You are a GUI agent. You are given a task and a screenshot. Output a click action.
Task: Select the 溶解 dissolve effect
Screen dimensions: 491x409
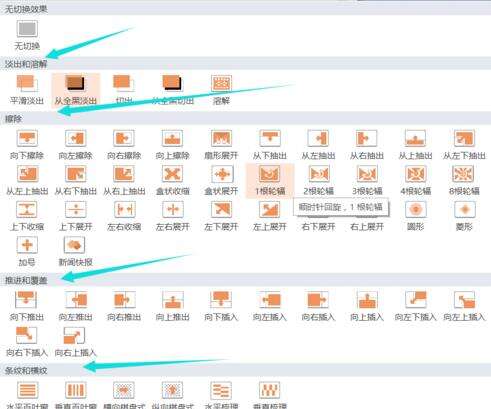point(221,90)
